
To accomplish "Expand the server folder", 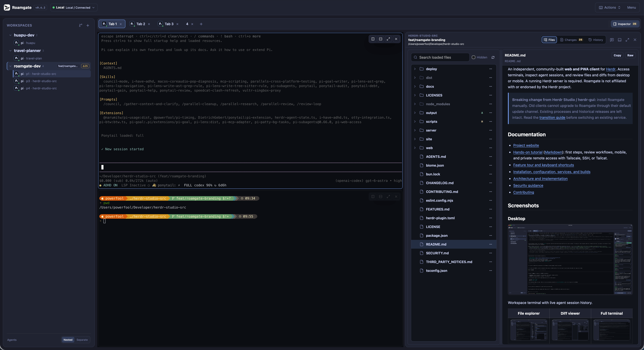I will 415,130.
